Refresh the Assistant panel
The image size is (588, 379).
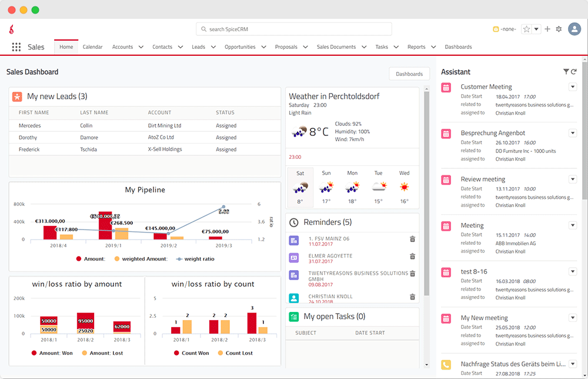[574, 72]
